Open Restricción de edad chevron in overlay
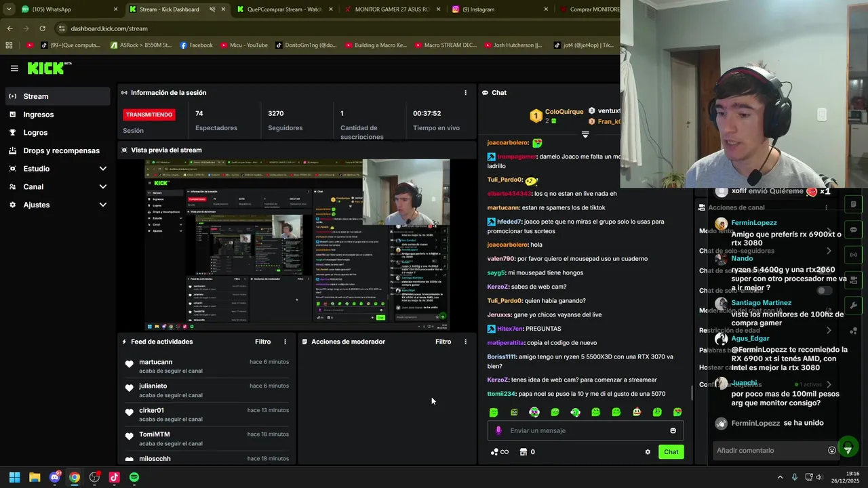 click(829, 330)
